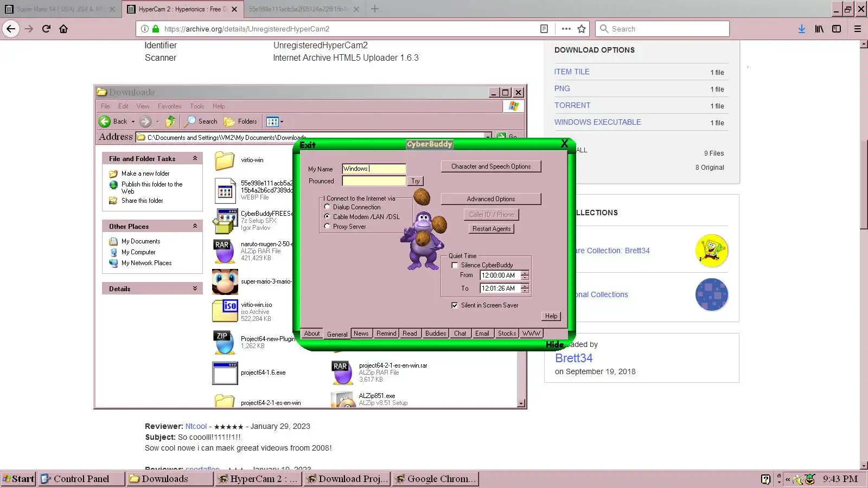Open the Firefox library icon

[x=819, y=29]
